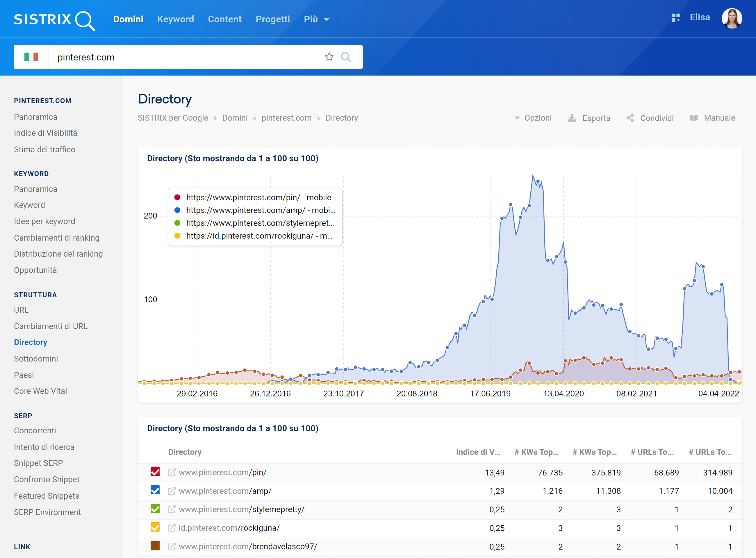Viewport: 756px width, 558px height.
Task: Click red legend dot for /pin/ mobile
Action: point(177,197)
